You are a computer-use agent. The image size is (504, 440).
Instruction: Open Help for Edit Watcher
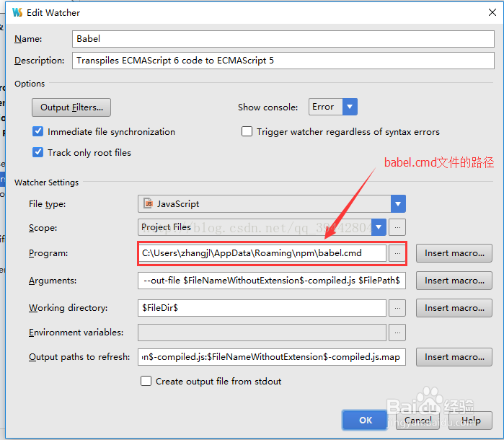tap(471, 420)
